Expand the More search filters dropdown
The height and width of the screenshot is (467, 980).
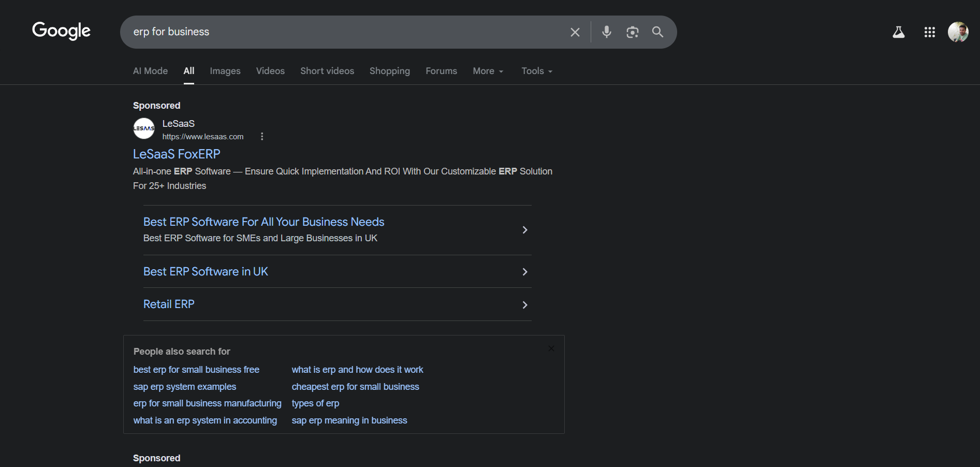[x=488, y=71]
